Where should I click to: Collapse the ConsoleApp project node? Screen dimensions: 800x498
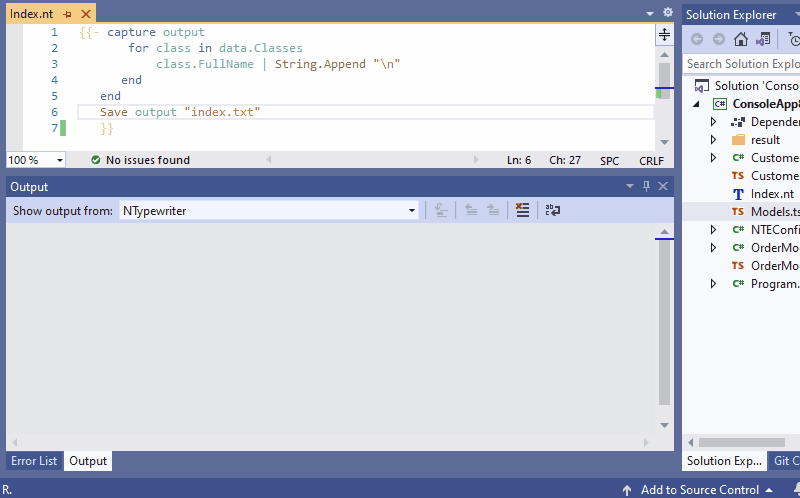696,104
